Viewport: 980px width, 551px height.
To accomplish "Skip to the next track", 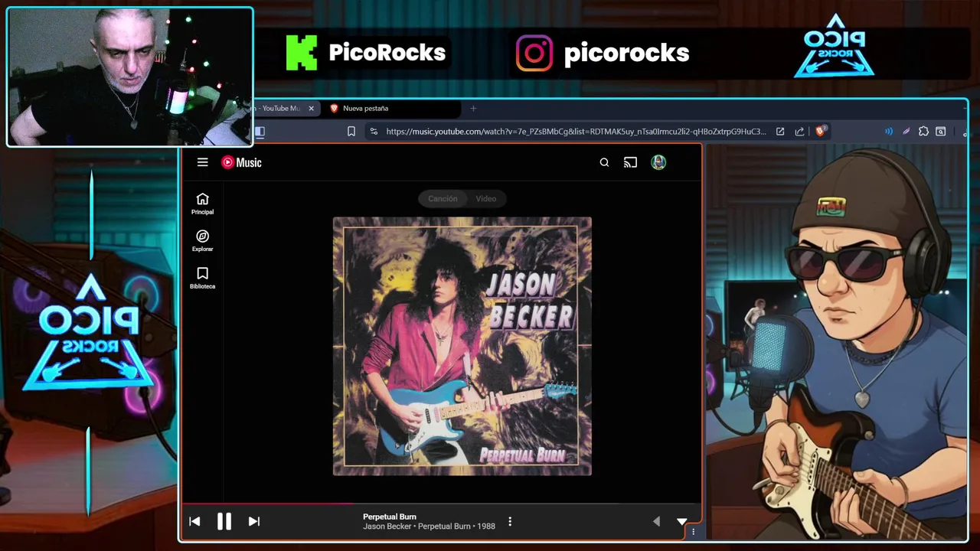I will (254, 521).
